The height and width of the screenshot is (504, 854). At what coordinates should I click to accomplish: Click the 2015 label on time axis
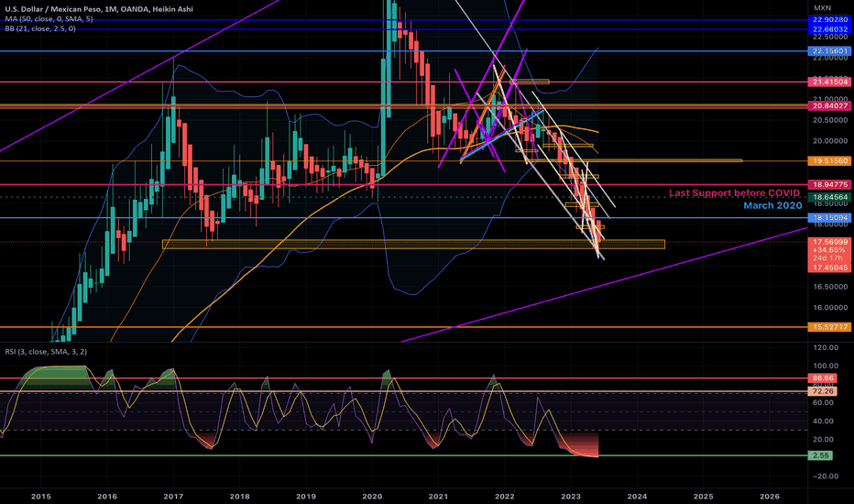point(41,497)
